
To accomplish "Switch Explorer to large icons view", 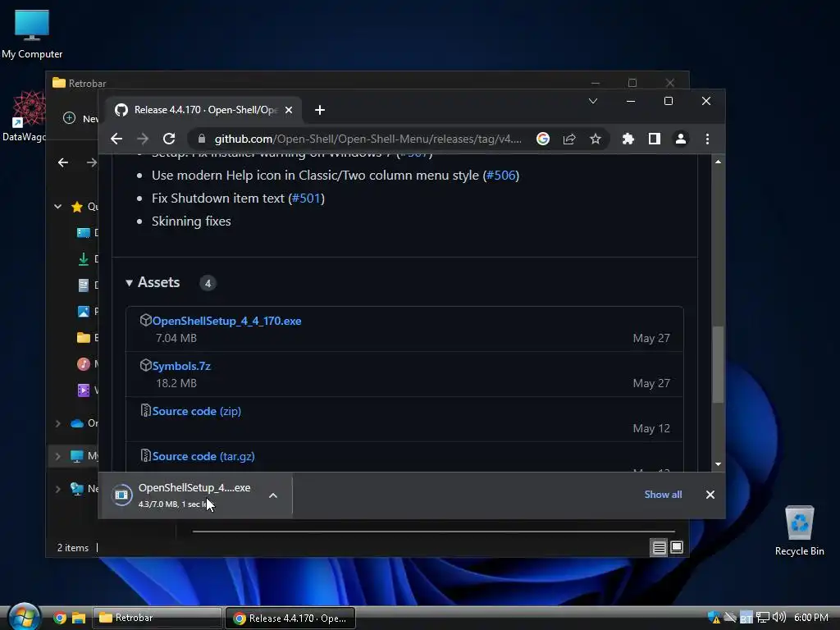I will click(x=677, y=547).
